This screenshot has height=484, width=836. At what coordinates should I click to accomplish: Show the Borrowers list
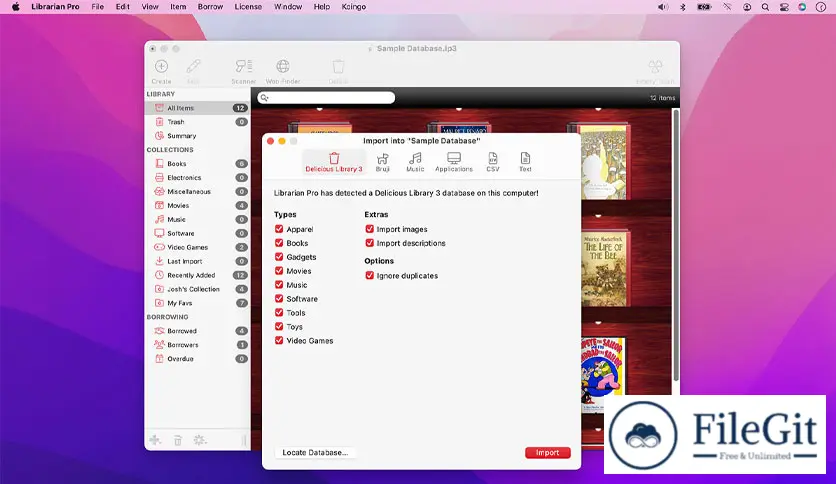tap(197, 344)
